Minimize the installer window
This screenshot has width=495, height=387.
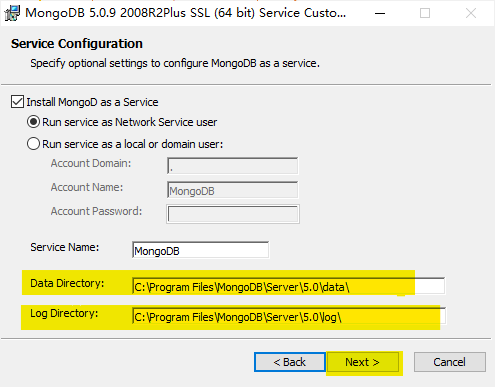click(x=380, y=13)
